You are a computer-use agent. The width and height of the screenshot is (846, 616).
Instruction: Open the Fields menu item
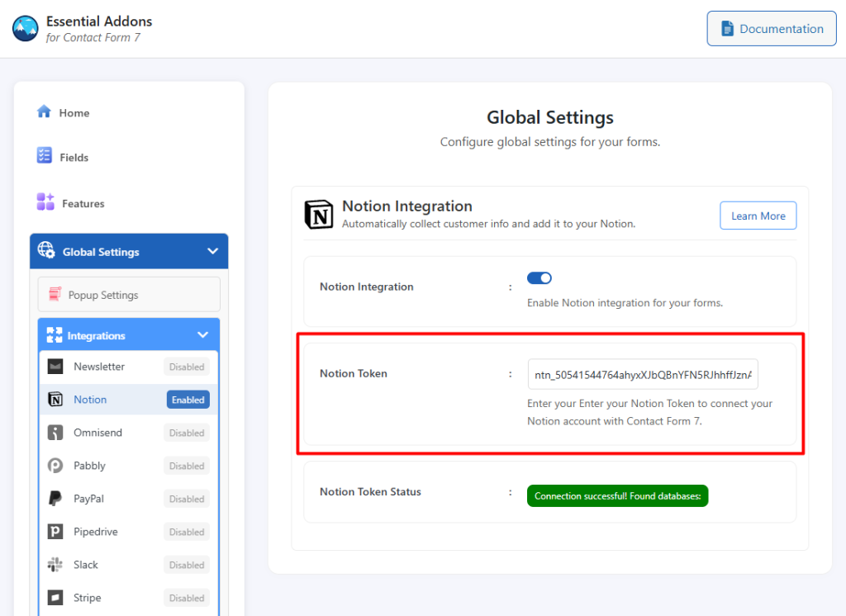click(x=74, y=158)
